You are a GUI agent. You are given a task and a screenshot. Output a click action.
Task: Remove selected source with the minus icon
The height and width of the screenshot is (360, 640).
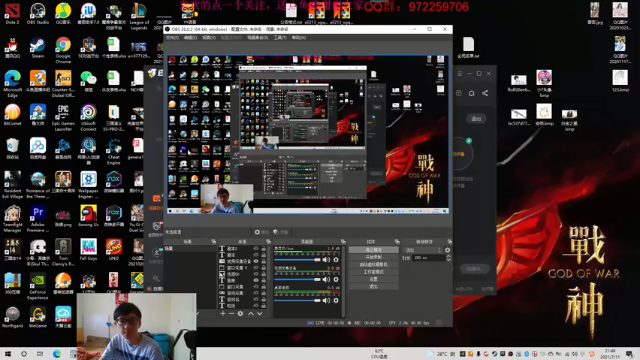pyautogui.click(x=231, y=313)
